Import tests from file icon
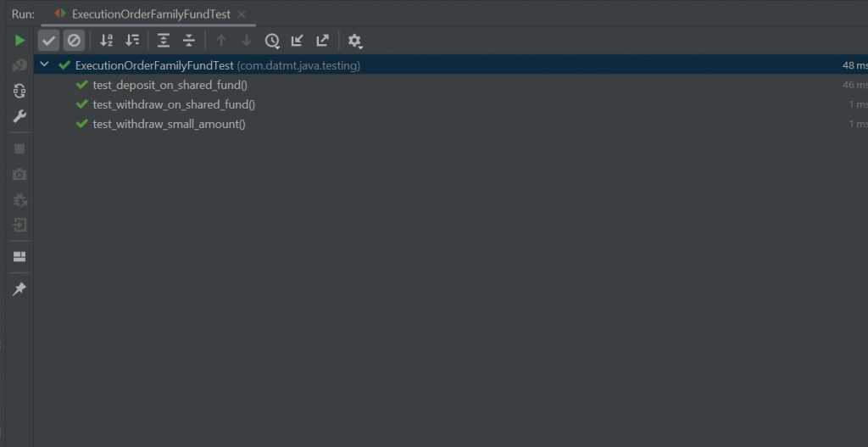 click(298, 41)
